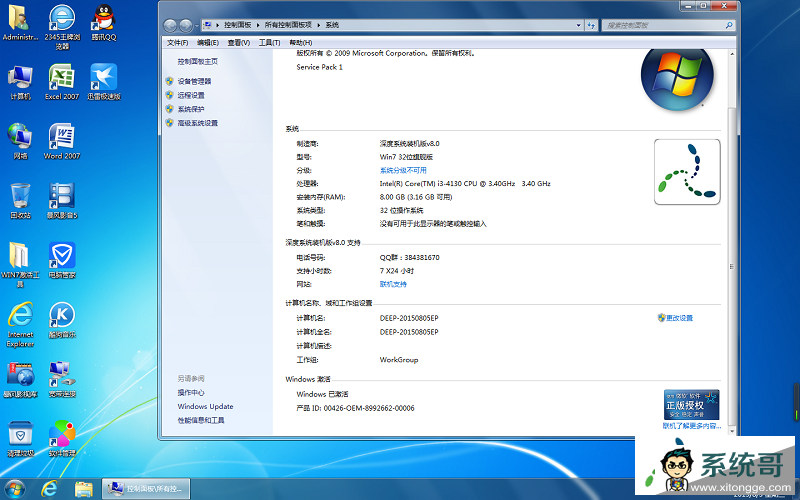Select the Computer (计算机) desktop icon

20,82
